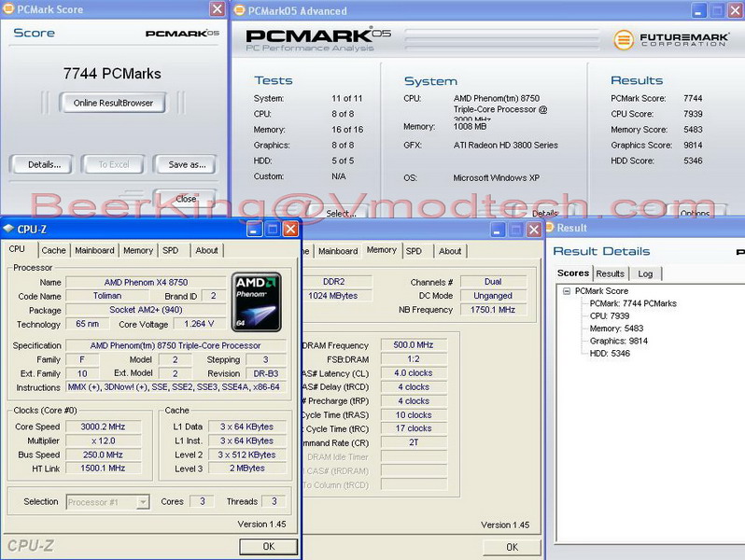Click Multiplier value x 12.0
This screenshot has width=745, height=560.
103,441
